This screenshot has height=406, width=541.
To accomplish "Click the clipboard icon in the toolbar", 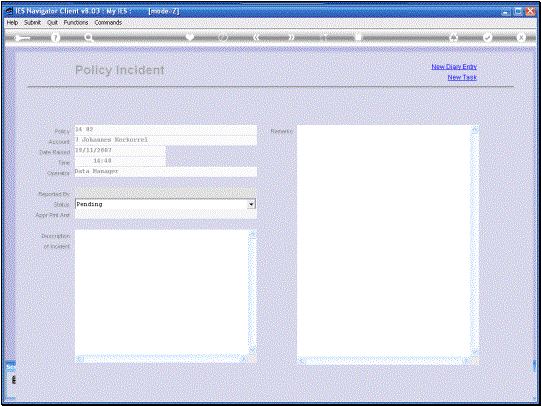I will coord(358,37).
